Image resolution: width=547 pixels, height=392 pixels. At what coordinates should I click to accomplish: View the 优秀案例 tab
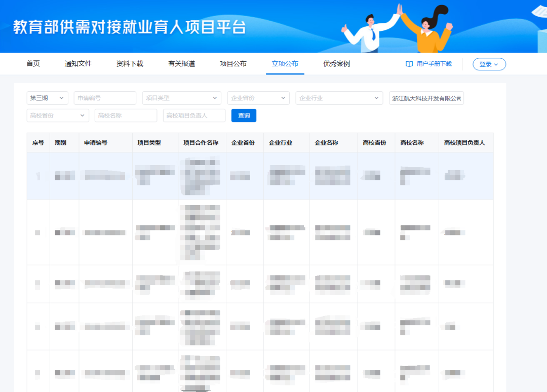pyautogui.click(x=336, y=64)
